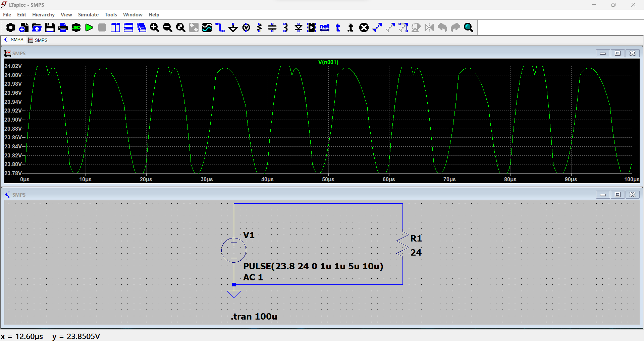This screenshot has width=644, height=341.
Task: Open the Window menu
Action: [x=132, y=15]
